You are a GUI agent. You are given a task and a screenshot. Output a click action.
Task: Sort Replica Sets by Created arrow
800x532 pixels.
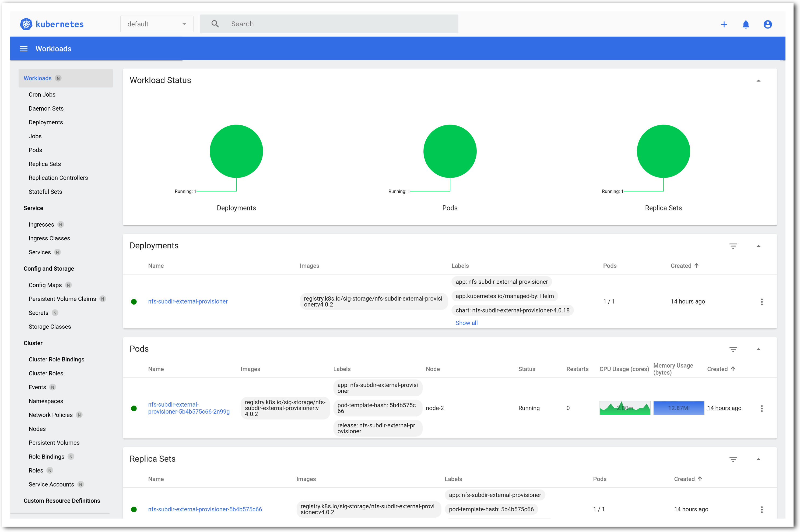point(700,479)
